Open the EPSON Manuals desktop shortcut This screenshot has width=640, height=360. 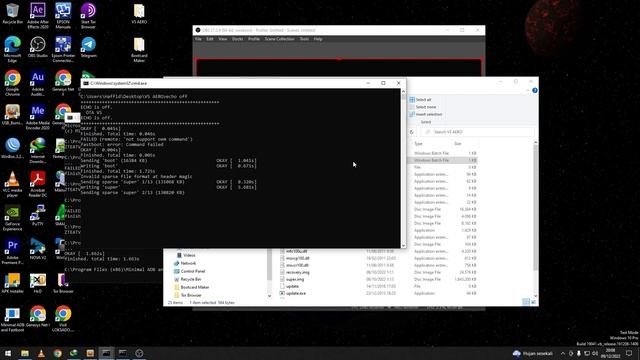pos(63,16)
